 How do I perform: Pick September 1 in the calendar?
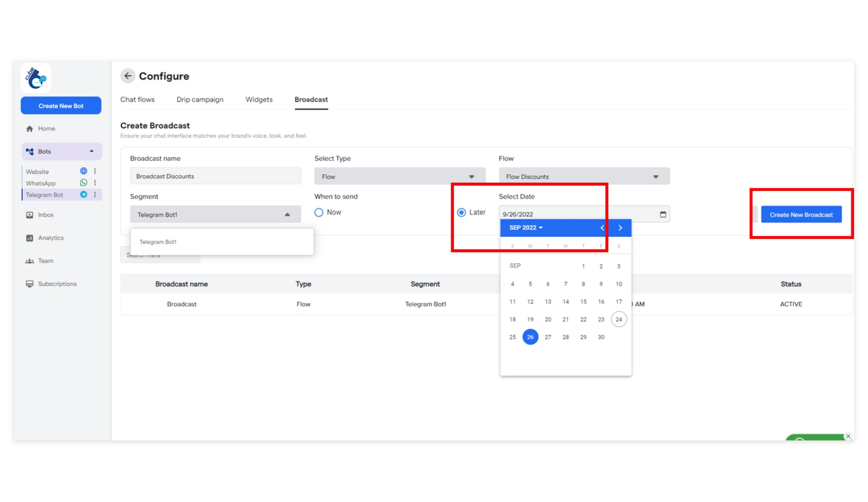click(583, 266)
